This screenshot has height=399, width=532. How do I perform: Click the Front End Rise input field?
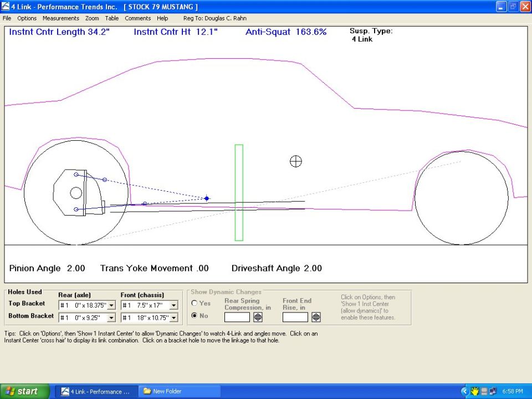pyautogui.click(x=295, y=317)
